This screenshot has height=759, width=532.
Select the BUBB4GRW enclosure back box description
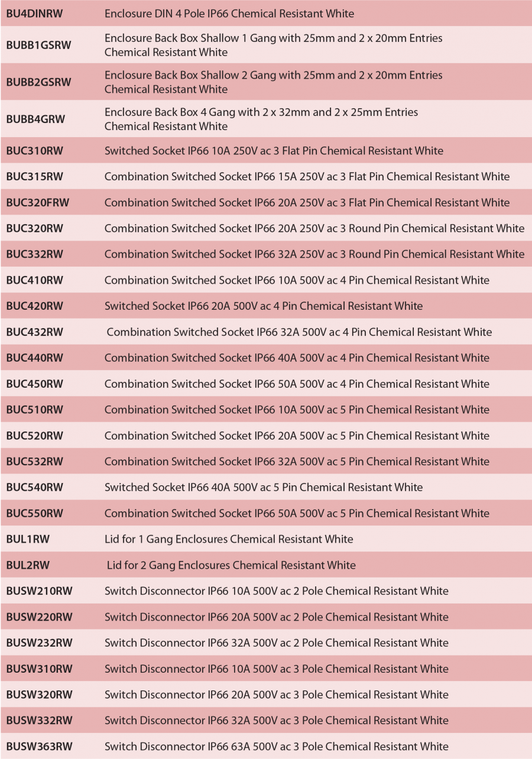point(261,119)
